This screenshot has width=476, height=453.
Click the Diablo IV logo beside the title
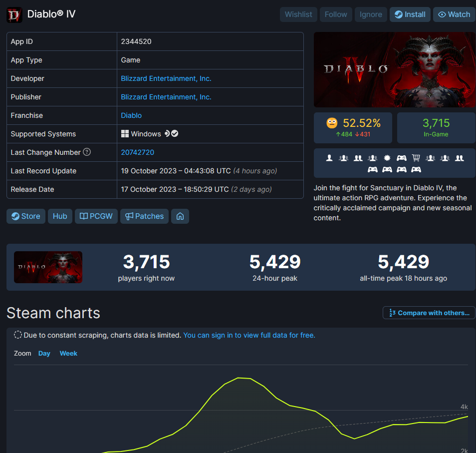point(14,14)
